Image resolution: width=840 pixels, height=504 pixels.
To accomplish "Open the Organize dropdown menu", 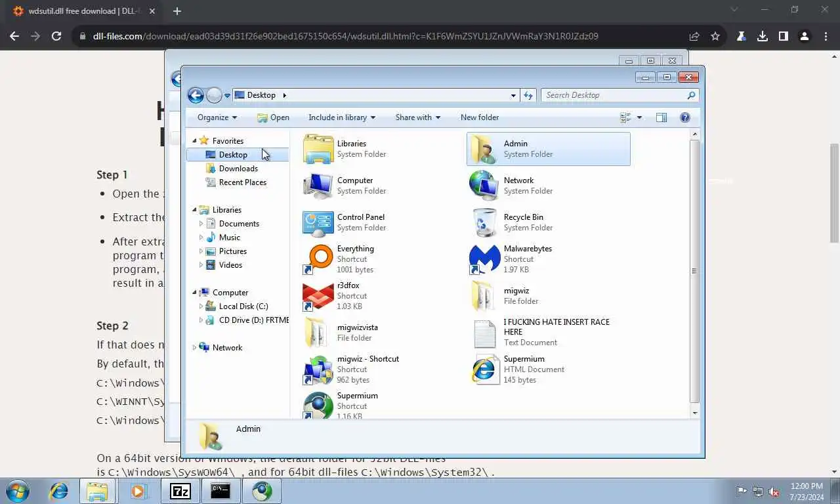I will coord(217,117).
